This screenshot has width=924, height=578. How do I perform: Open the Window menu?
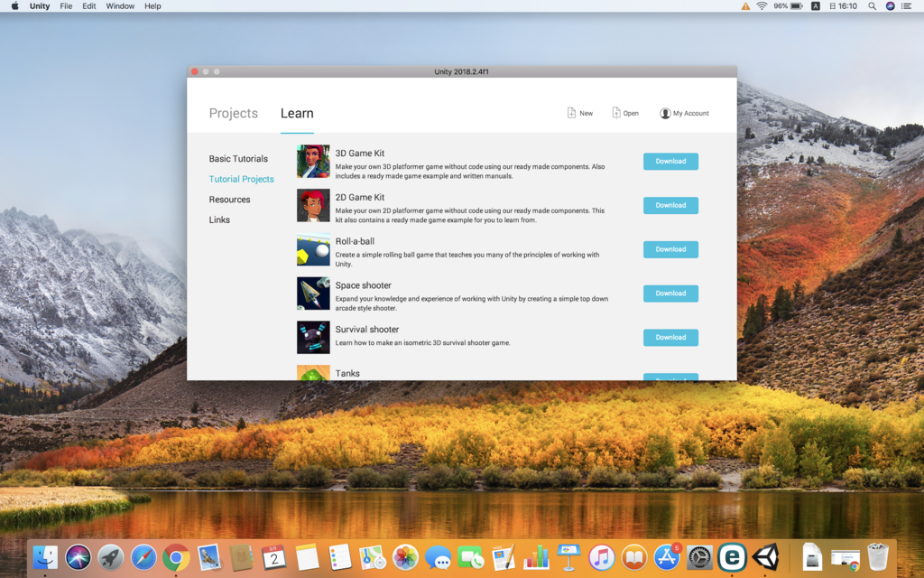pos(120,6)
